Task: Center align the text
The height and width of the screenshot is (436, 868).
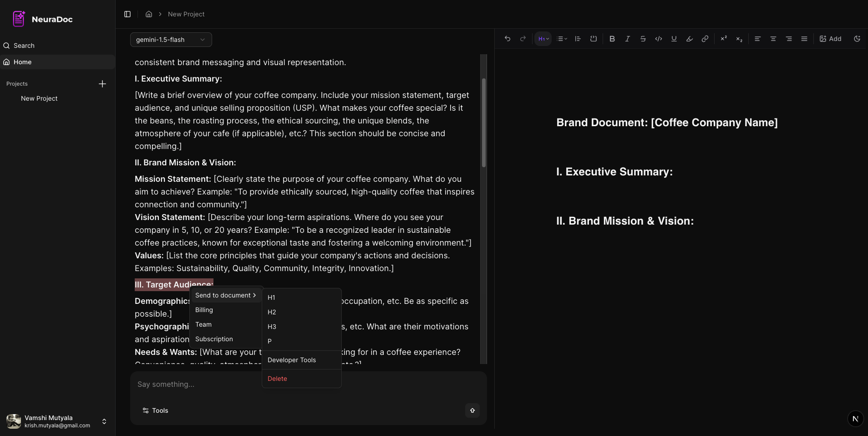Action: pyautogui.click(x=773, y=39)
